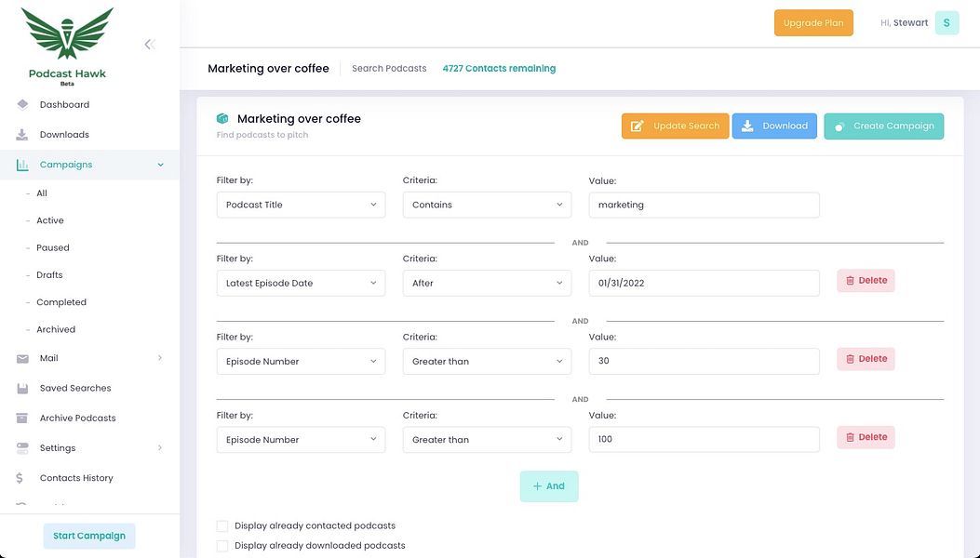Click the Settings toggles icon

[x=22, y=448]
